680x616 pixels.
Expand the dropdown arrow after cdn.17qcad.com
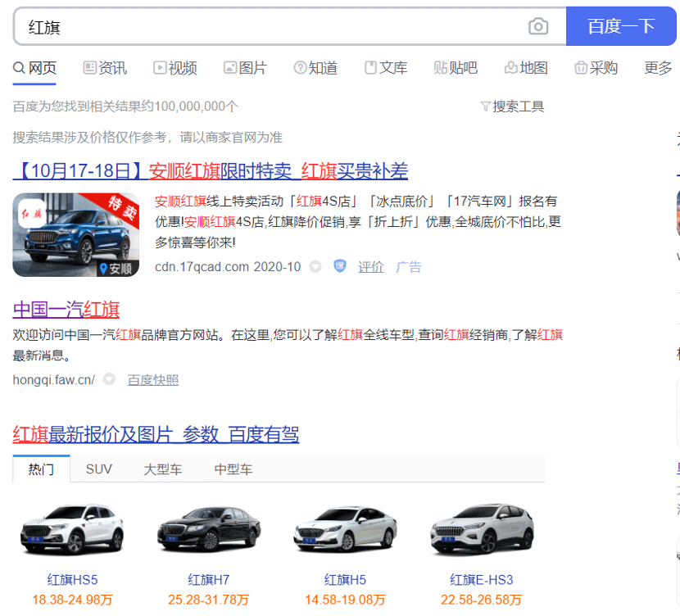tap(315, 266)
